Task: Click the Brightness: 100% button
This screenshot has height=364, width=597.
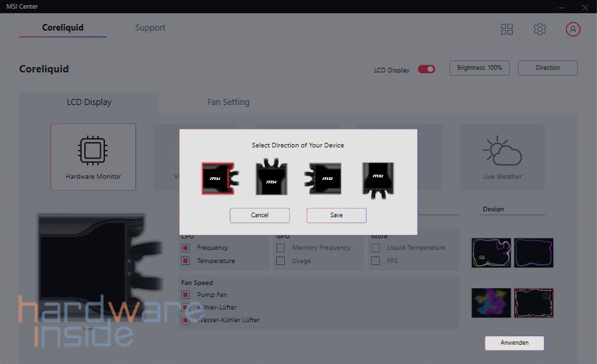Action: click(479, 68)
